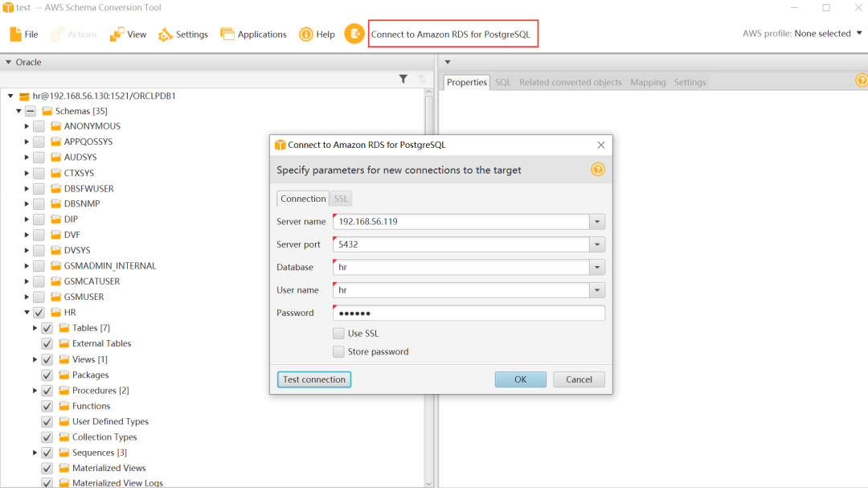The width and height of the screenshot is (868, 488).
Task: Expand the Procedures [2] node
Action: pyautogui.click(x=35, y=391)
